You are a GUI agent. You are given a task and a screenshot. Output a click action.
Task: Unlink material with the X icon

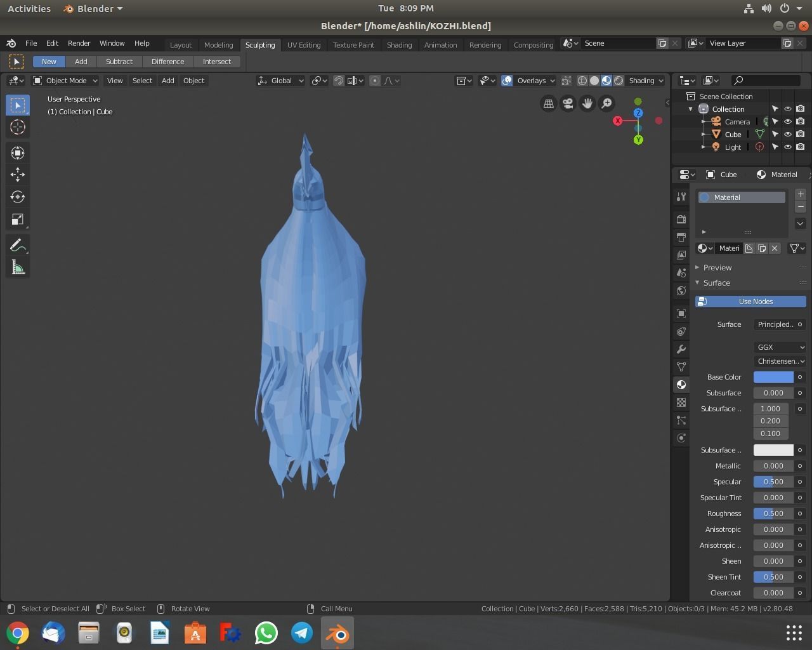click(775, 248)
